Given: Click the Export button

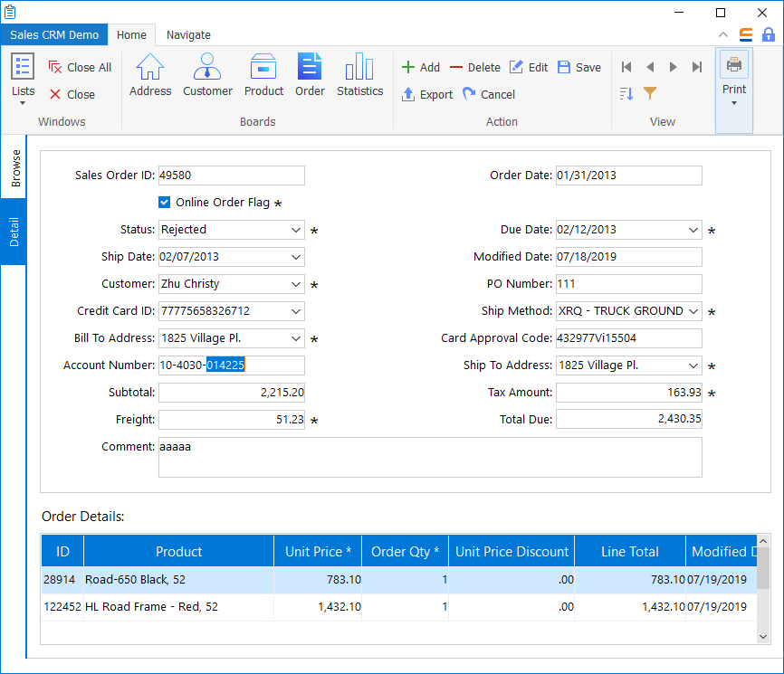Looking at the screenshot, I should [x=427, y=94].
